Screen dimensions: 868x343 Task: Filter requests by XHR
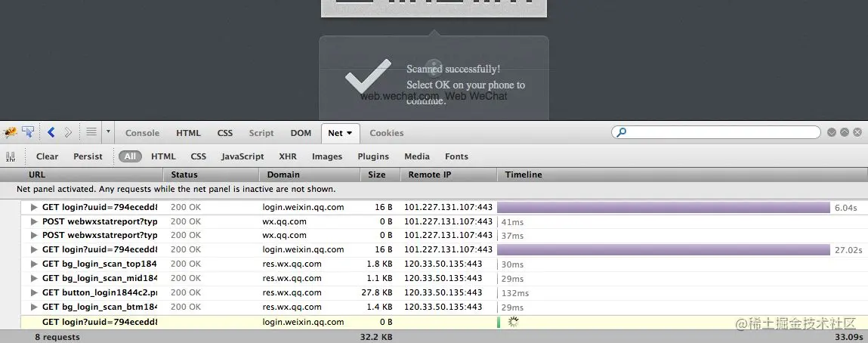(x=288, y=156)
